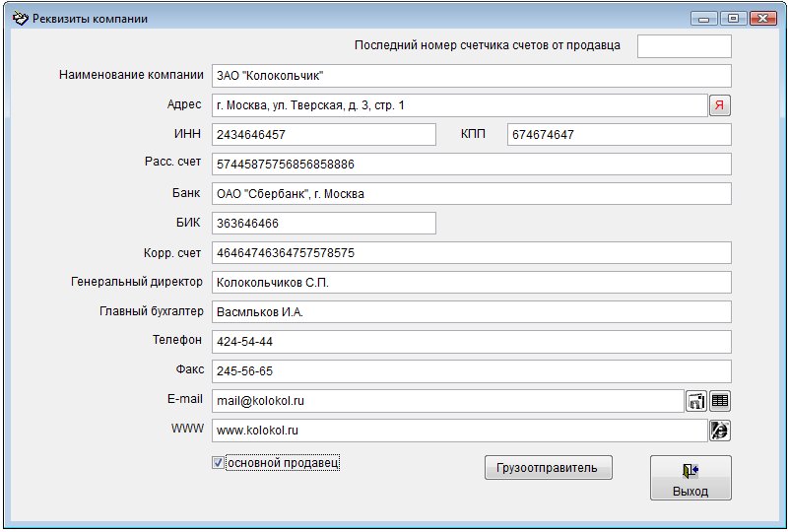Click the 'Последний номер счетчика счетов' label
The image size is (789, 532).
(487, 45)
